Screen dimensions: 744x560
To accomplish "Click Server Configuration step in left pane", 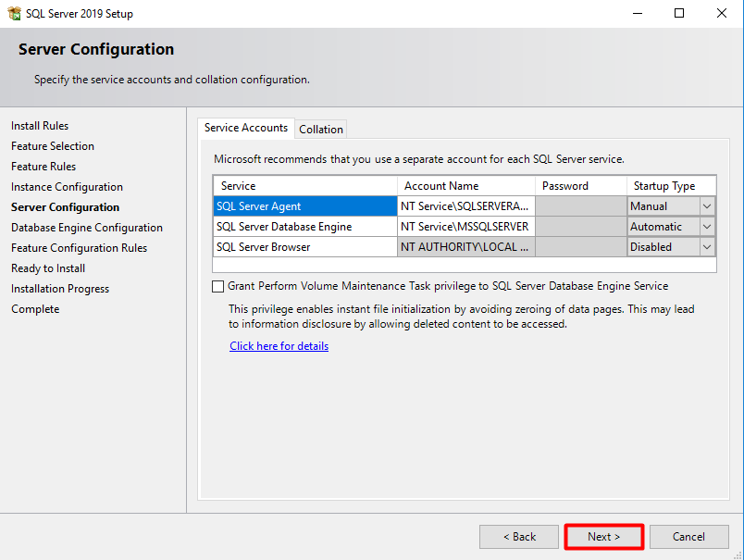I will pos(65,207).
